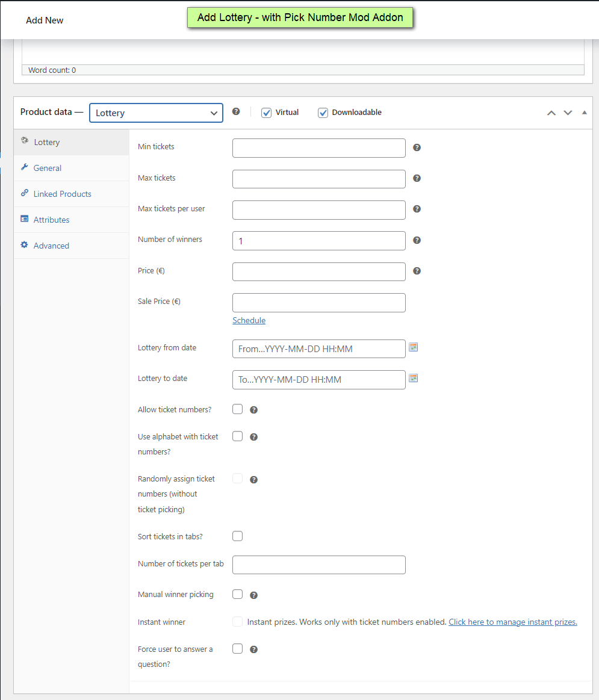Tick the Sort tickets in tabs checkbox
The height and width of the screenshot is (700, 599).
238,536
